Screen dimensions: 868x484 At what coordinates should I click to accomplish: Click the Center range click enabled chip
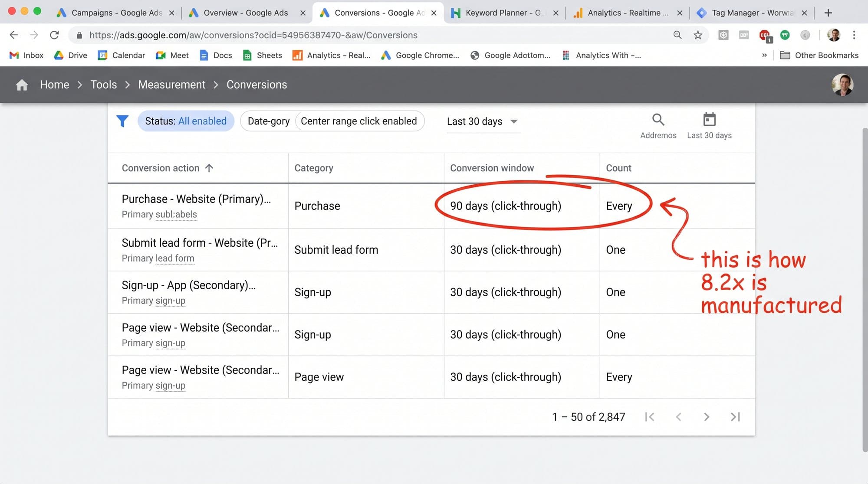click(359, 121)
